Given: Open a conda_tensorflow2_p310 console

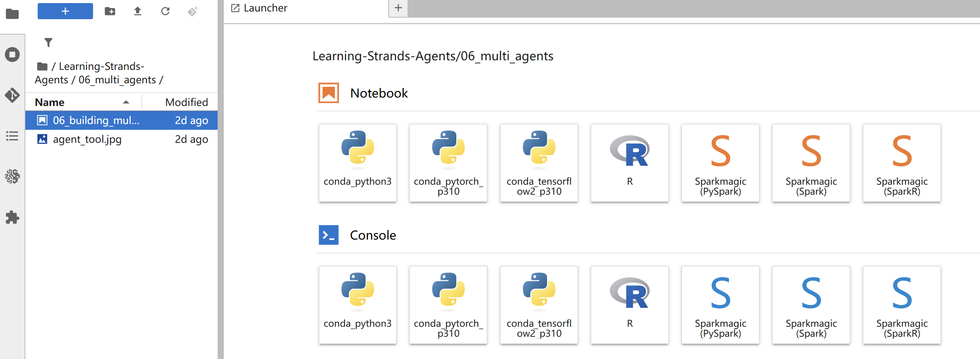Looking at the screenshot, I should (x=539, y=305).
